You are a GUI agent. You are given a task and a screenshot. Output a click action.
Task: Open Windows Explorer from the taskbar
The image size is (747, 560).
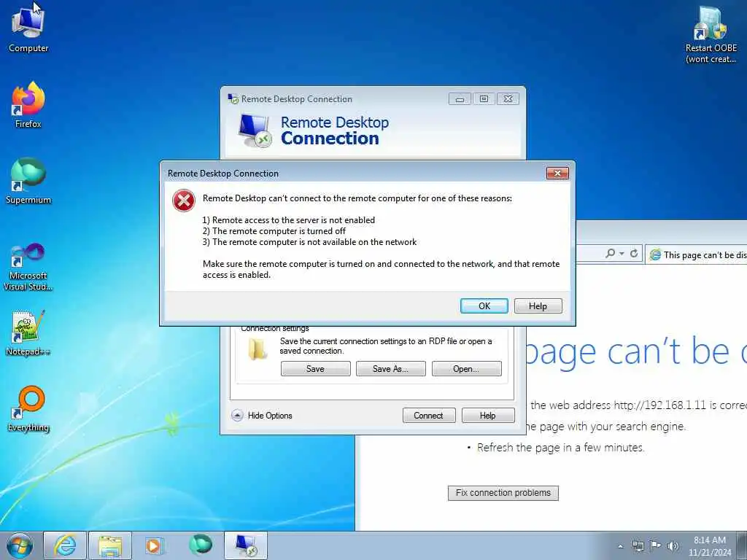(x=110, y=545)
